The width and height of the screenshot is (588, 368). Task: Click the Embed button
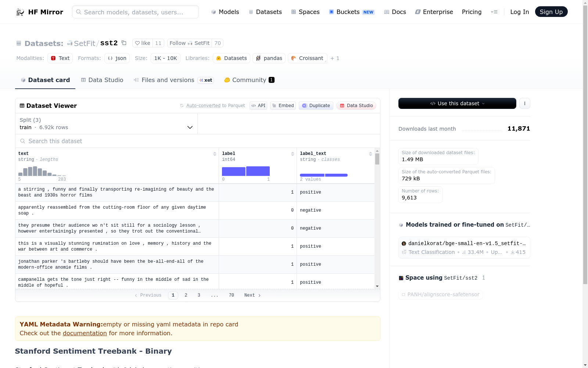click(x=283, y=106)
